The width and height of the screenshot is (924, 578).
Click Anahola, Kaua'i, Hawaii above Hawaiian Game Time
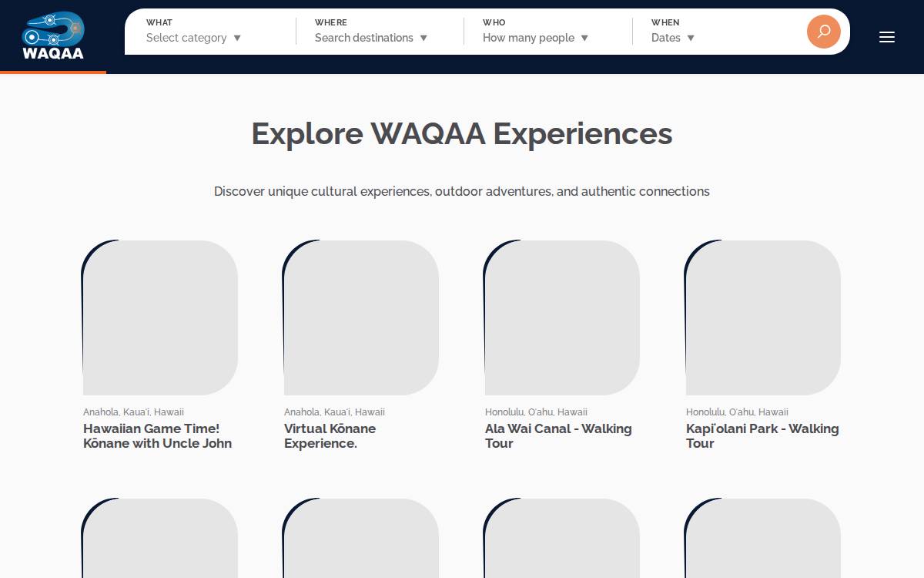tap(133, 412)
